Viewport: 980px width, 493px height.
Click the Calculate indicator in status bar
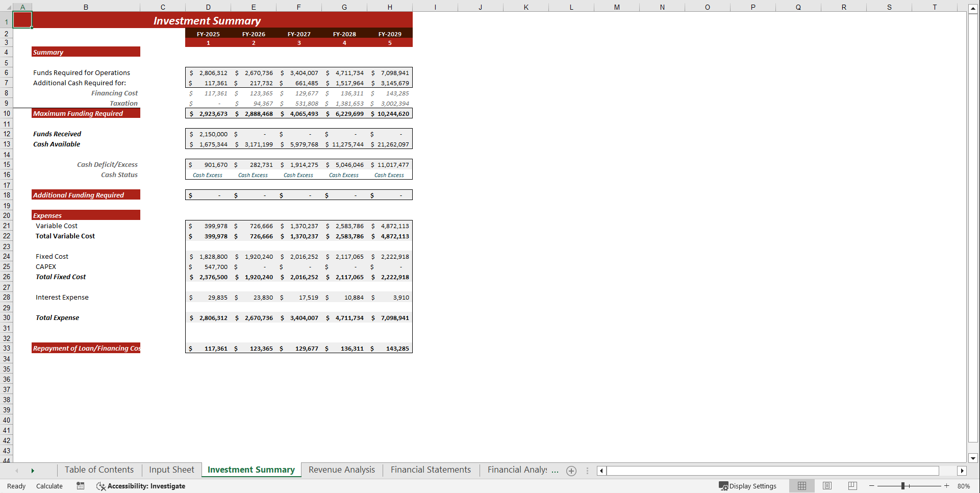49,486
